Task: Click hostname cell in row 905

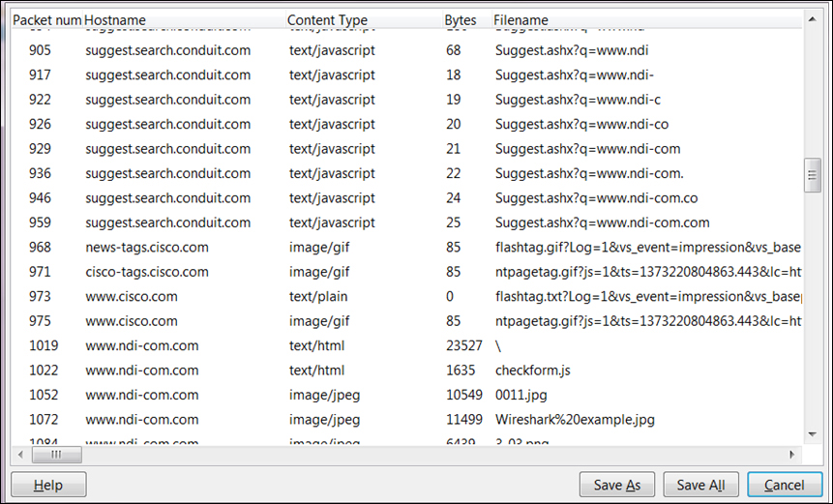Action: pyautogui.click(x=168, y=50)
